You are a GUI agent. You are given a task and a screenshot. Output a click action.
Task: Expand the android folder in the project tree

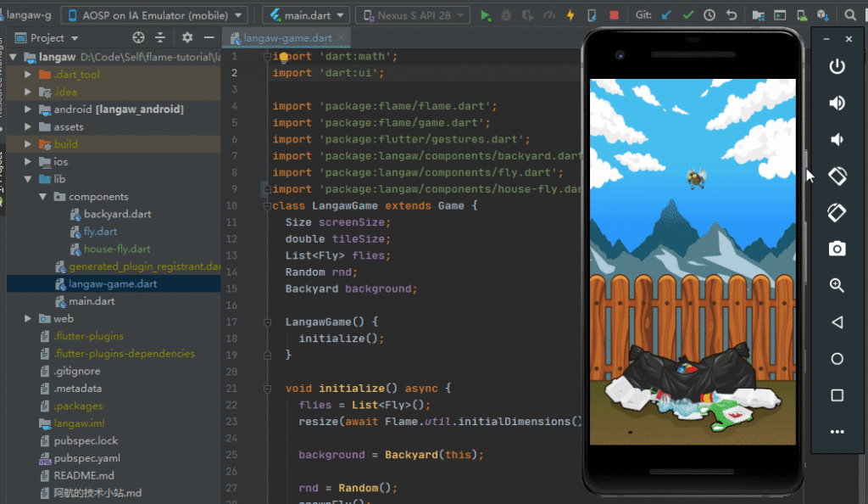click(28, 109)
